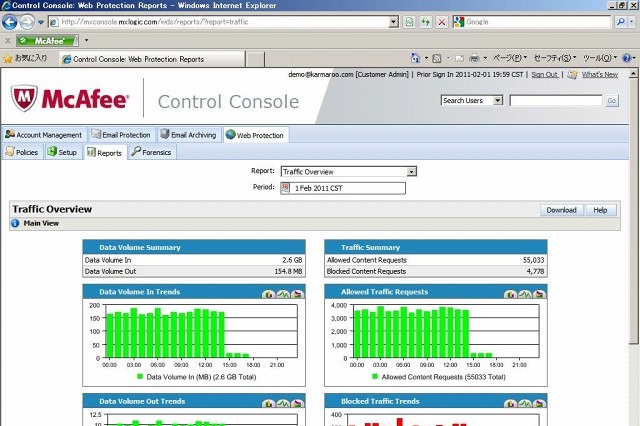This screenshot has width=640, height=426.
Task: Go to the Forensics subtab
Action: (152, 152)
